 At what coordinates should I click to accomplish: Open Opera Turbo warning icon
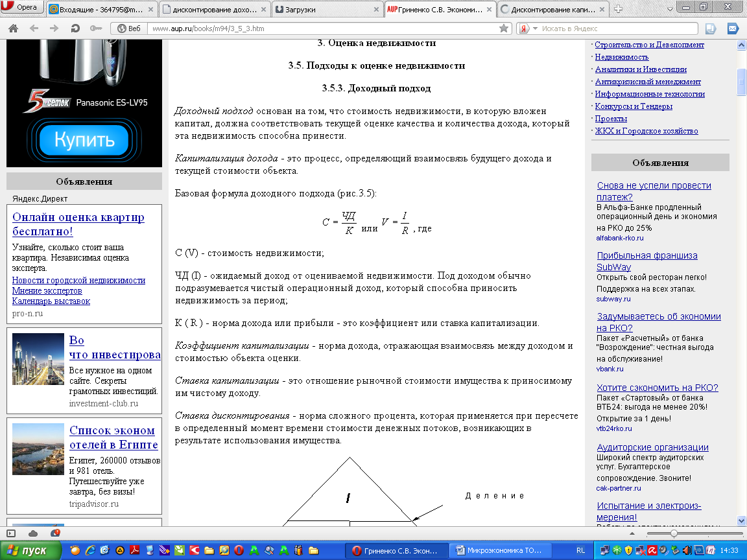(x=55, y=533)
